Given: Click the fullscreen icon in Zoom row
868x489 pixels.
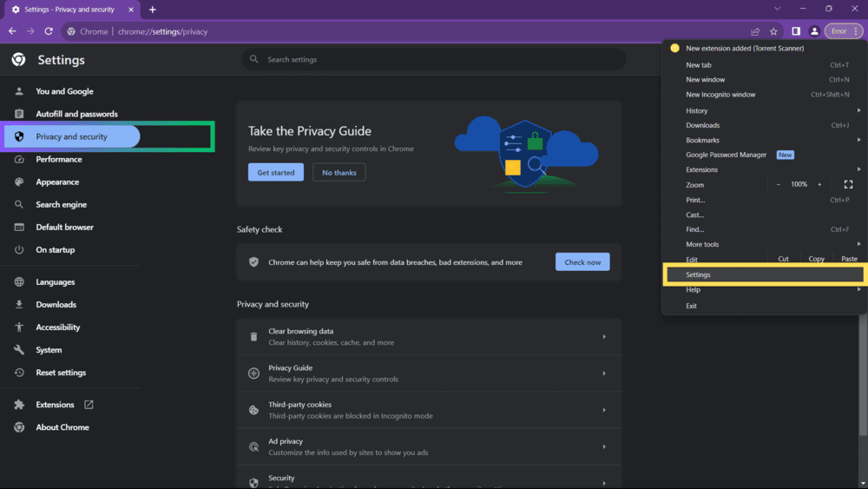Looking at the screenshot, I should coord(848,184).
